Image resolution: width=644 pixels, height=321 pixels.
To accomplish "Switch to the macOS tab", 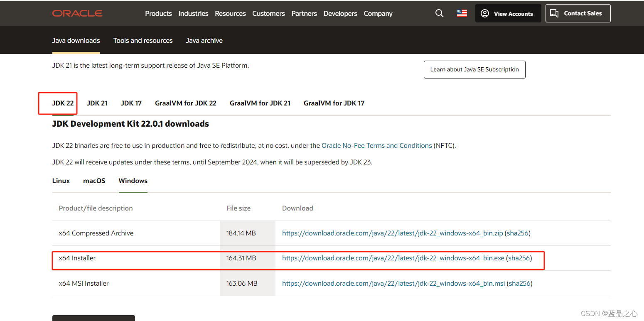I will click(x=94, y=181).
